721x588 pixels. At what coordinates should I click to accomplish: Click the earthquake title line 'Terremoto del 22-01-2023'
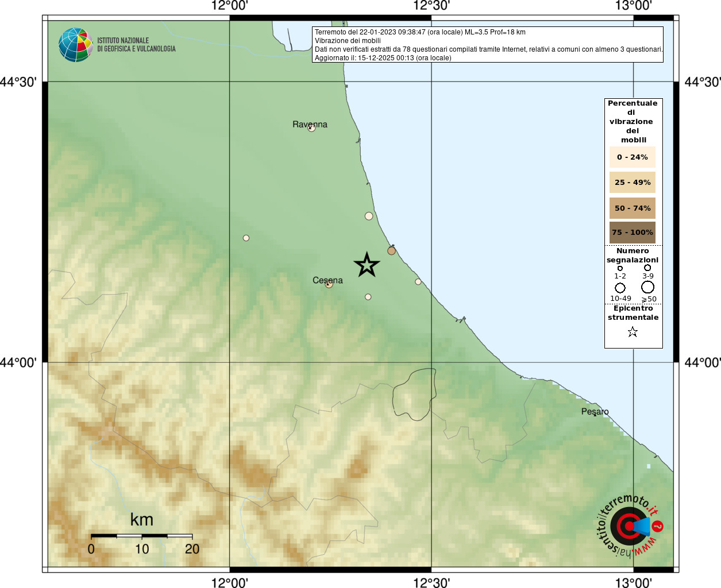coord(420,32)
